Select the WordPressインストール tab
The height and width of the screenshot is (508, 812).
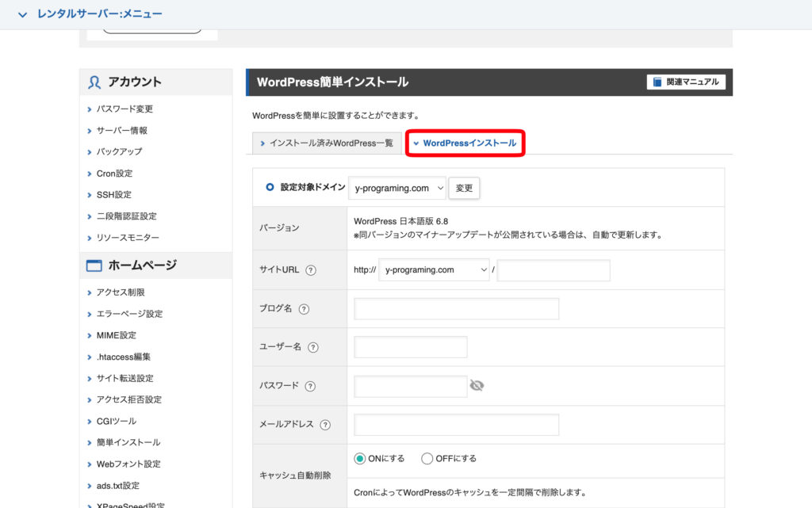(x=465, y=143)
